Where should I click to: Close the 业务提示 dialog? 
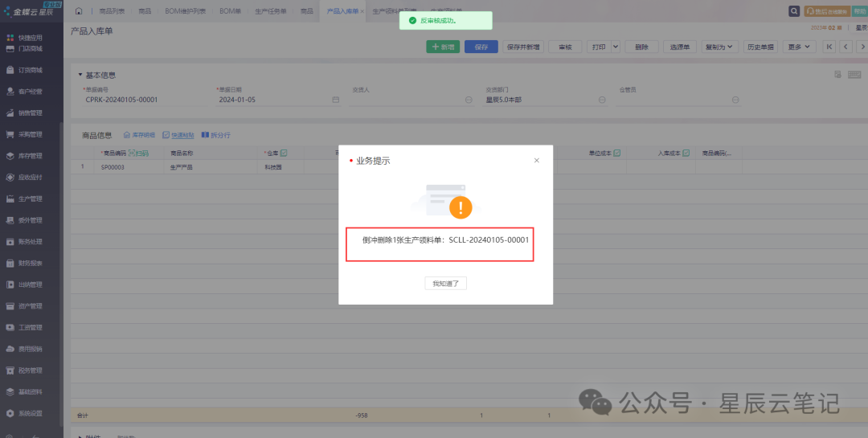tap(537, 161)
